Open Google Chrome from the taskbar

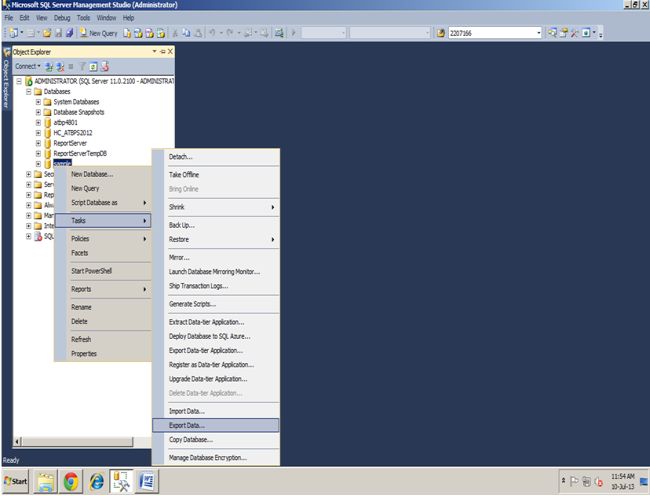[x=71, y=481]
